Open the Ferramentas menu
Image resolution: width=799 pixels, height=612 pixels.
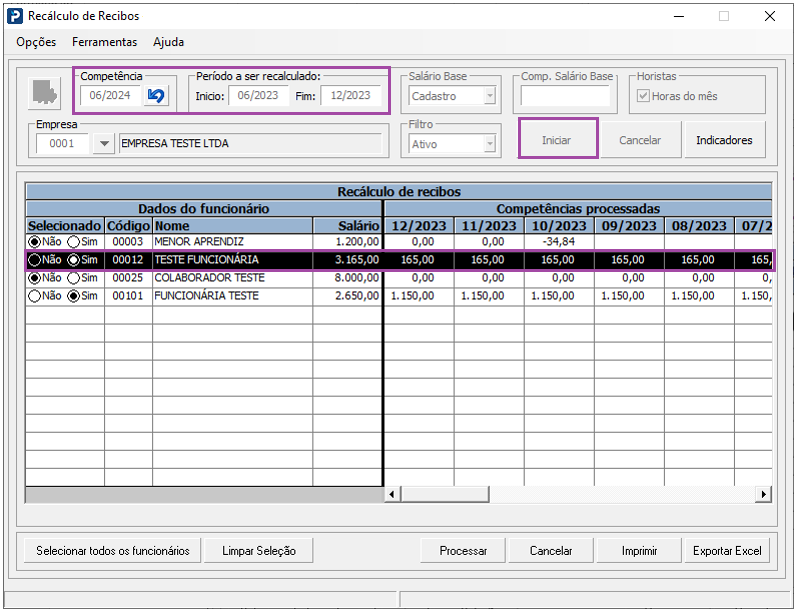tap(104, 42)
